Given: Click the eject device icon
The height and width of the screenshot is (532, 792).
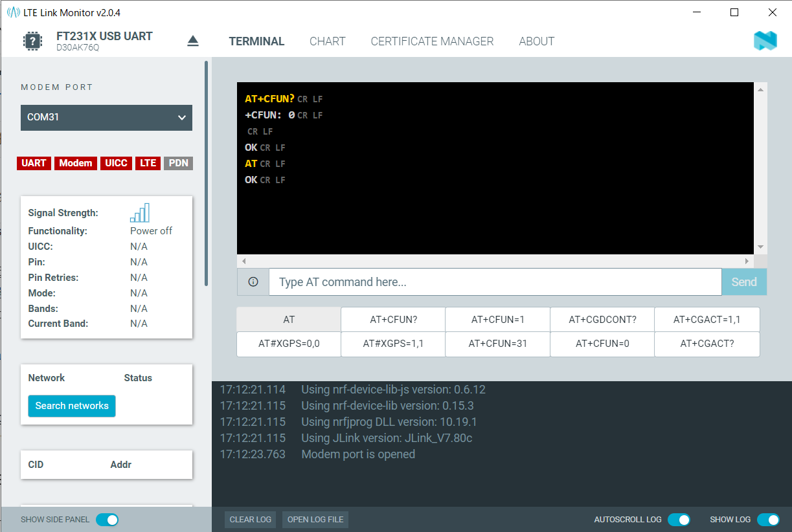Looking at the screenshot, I should 193,41.
